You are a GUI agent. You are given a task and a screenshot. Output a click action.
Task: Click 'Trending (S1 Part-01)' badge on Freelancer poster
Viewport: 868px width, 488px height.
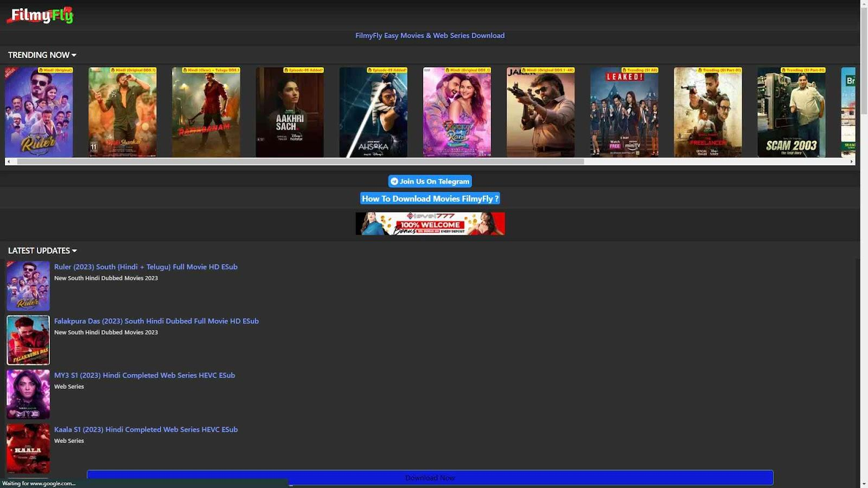click(x=719, y=70)
